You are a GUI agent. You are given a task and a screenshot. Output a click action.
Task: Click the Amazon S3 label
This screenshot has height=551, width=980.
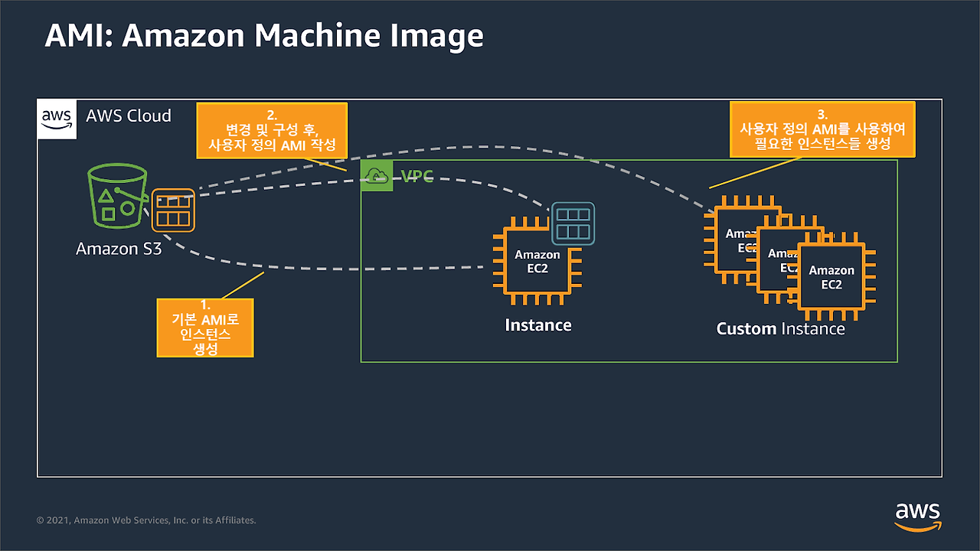119,249
